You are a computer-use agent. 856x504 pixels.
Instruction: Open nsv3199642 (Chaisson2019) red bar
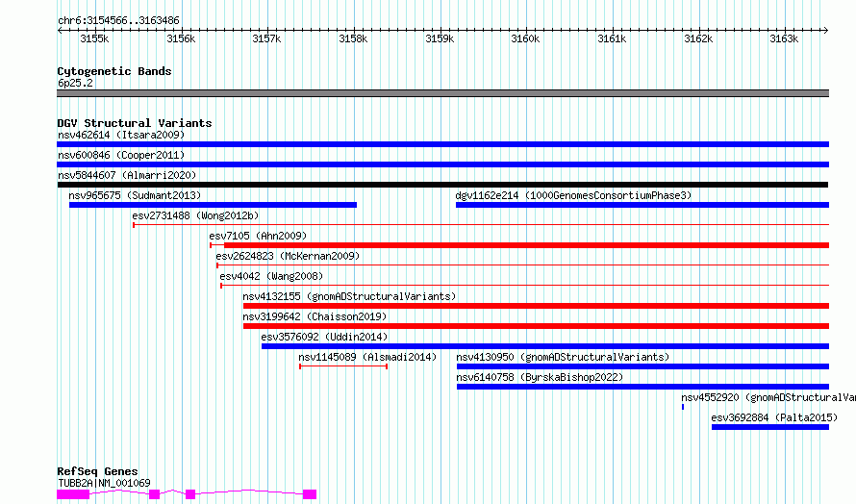tap(536, 326)
